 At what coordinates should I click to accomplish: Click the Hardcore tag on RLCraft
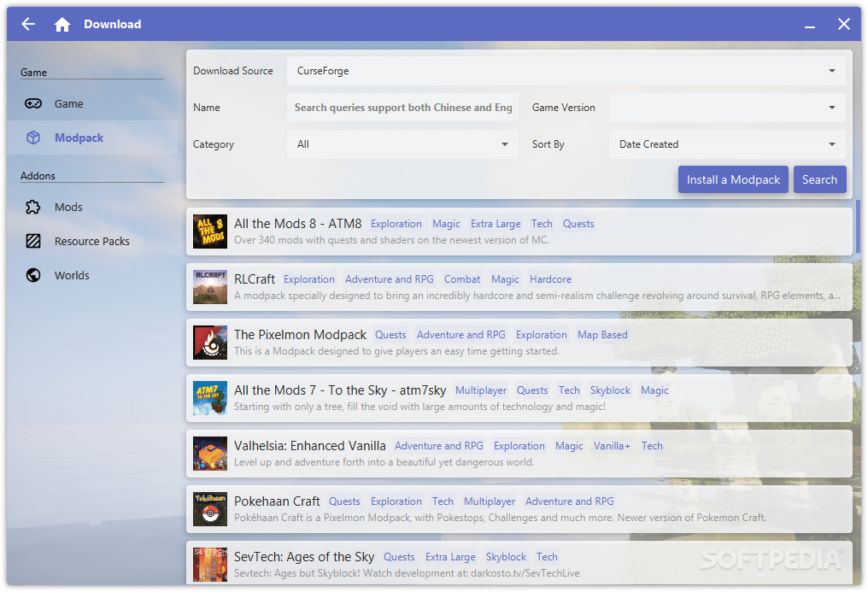[x=550, y=278]
